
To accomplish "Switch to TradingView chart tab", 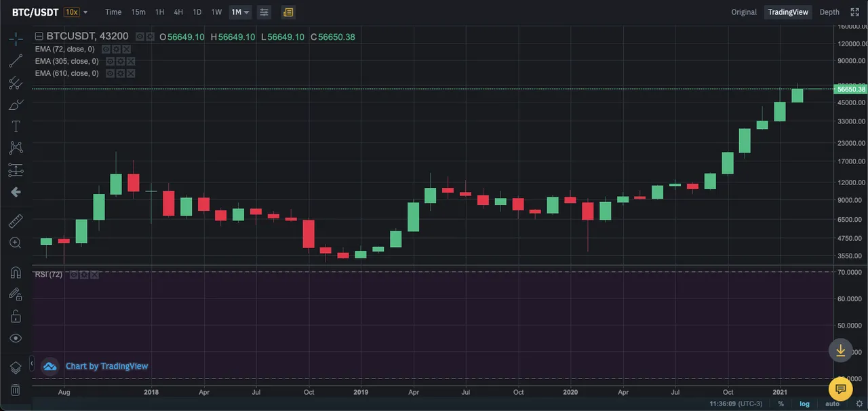I will (789, 12).
